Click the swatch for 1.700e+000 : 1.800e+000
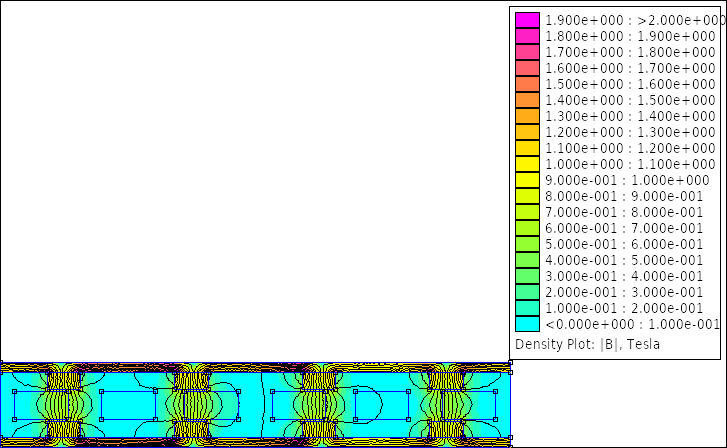 click(527, 52)
